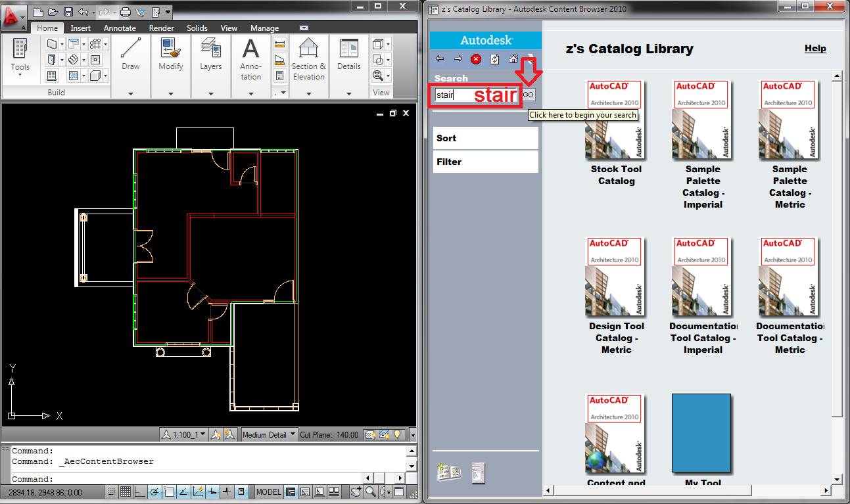This screenshot has width=850, height=504.
Task: Open the Tools palette button in ribbon
Action: [20, 55]
